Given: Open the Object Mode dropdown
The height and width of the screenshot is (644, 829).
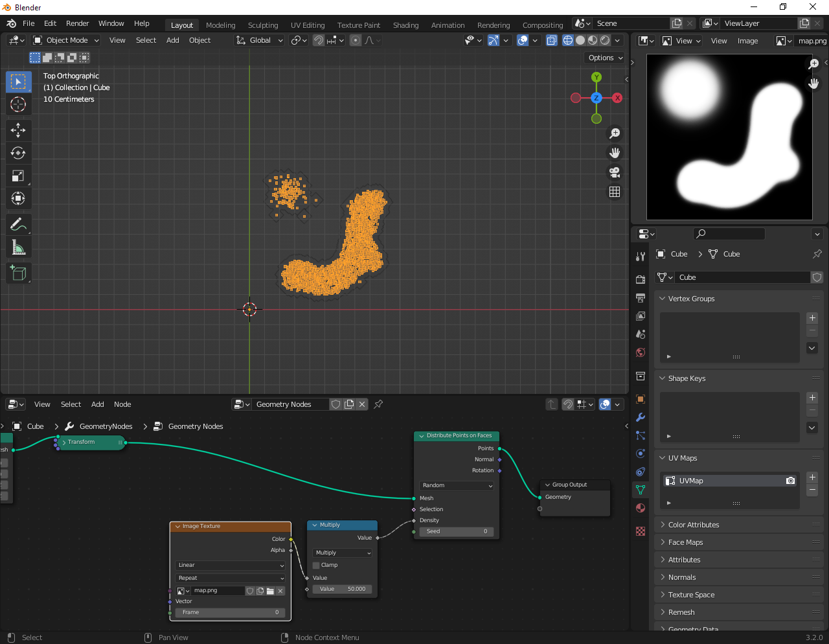Looking at the screenshot, I should pyautogui.click(x=67, y=40).
